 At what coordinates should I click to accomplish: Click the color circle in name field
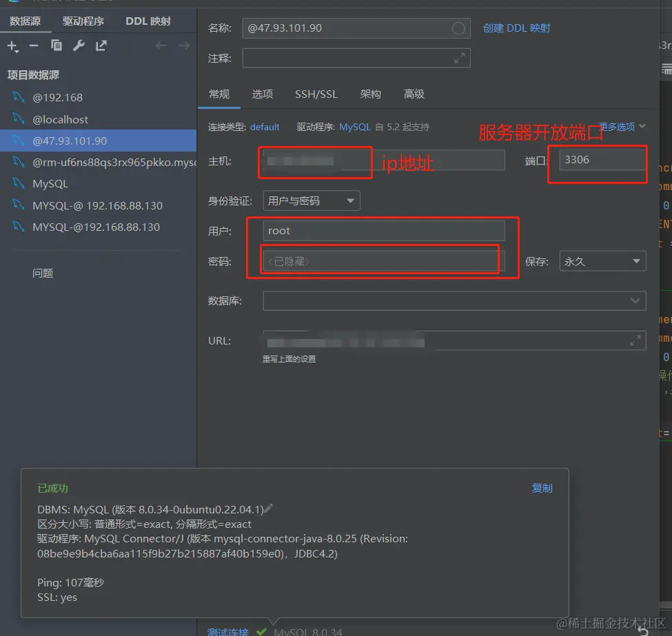coord(458,28)
